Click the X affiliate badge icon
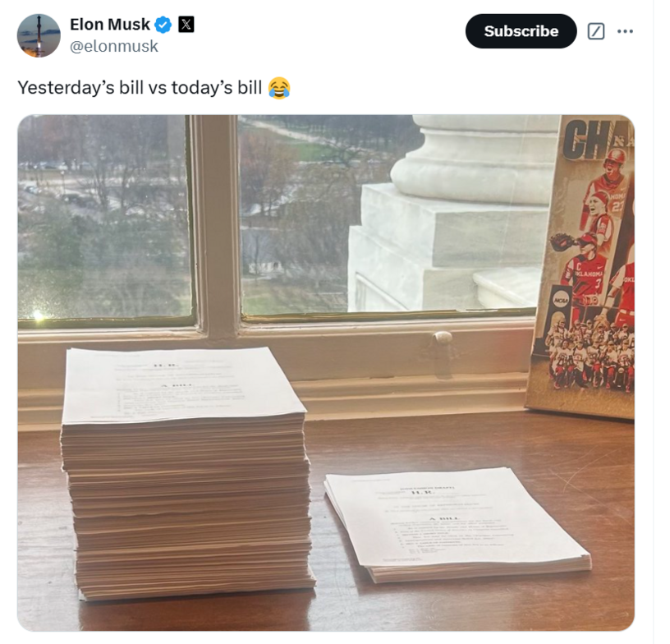This screenshot has height=644, width=670. tap(186, 25)
